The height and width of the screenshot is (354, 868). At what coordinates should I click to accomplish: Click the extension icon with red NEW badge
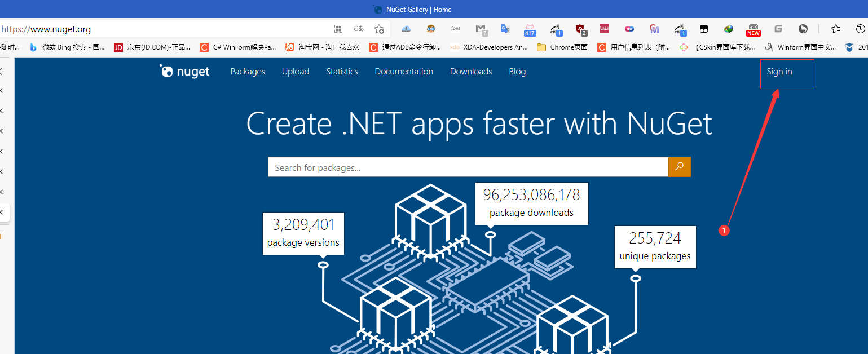tap(754, 29)
